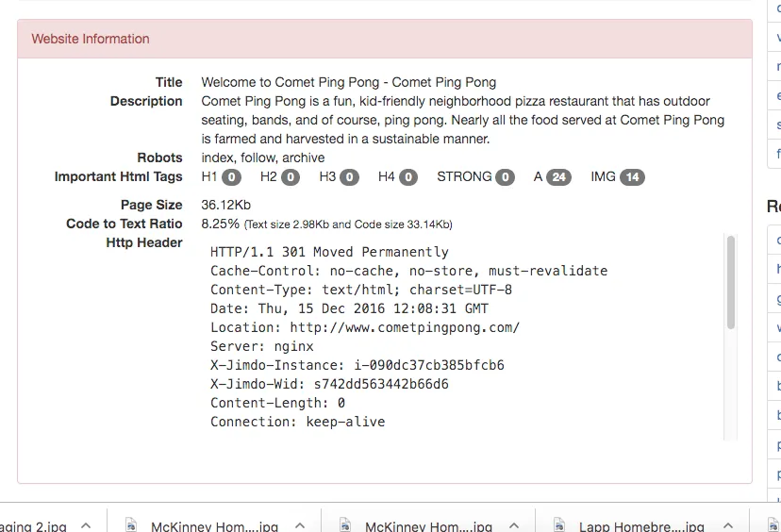This screenshot has width=781, height=532.
Task: Click the X-Jimdo-Wid header line
Action: tap(329, 385)
